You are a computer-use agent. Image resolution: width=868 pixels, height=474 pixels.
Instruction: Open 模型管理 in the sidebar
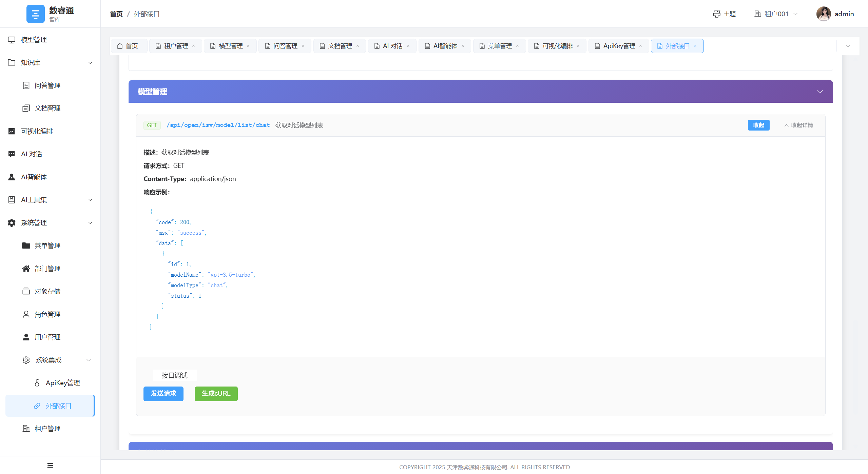pos(34,40)
